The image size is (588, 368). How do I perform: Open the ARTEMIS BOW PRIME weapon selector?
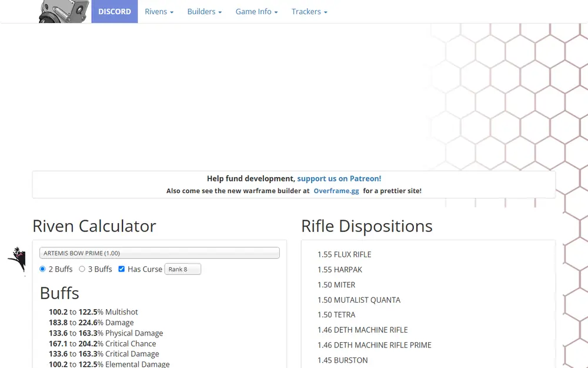159,253
